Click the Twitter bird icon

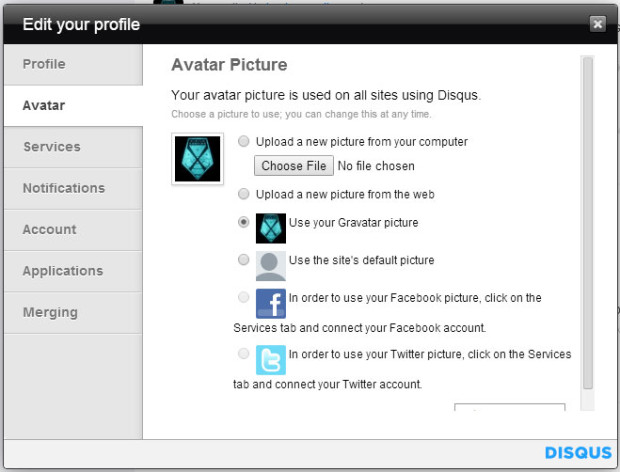click(270, 360)
